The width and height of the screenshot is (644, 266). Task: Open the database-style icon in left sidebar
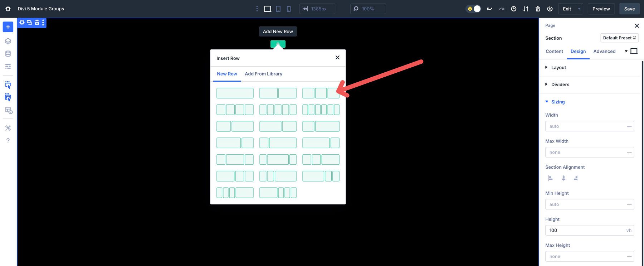(x=8, y=54)
